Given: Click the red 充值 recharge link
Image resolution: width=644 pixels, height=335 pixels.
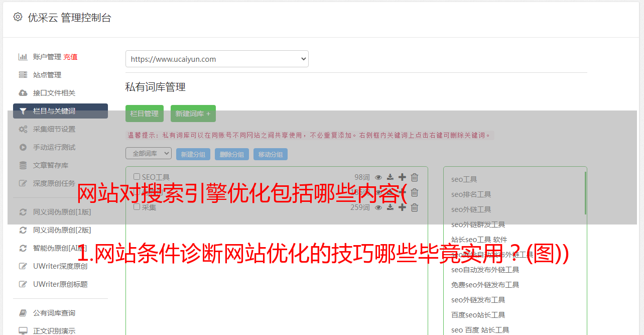Looking at the screenshot, I should (x=70, y=57).
